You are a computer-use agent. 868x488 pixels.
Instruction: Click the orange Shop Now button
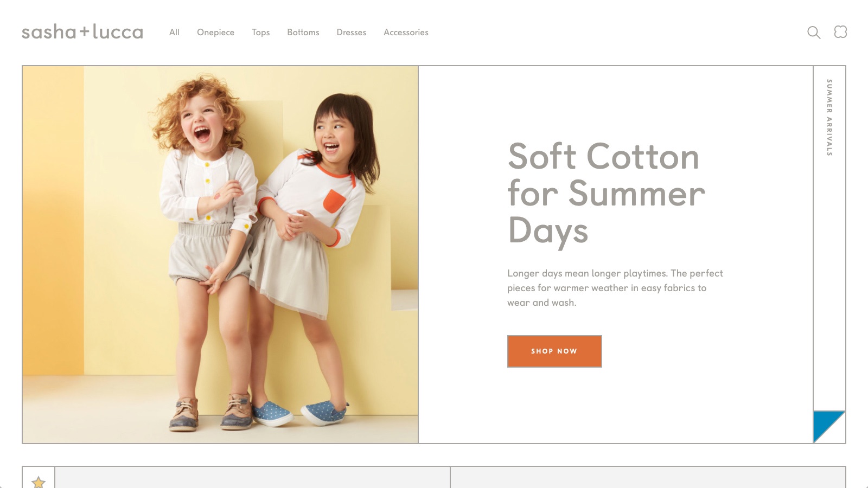(554, 351)
